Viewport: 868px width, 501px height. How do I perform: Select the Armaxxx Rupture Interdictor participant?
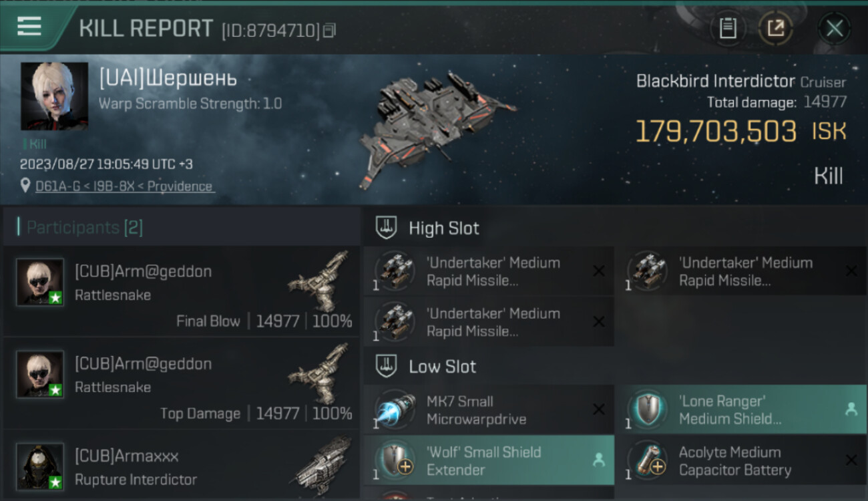pyautogui.click(x=180, y=468)
